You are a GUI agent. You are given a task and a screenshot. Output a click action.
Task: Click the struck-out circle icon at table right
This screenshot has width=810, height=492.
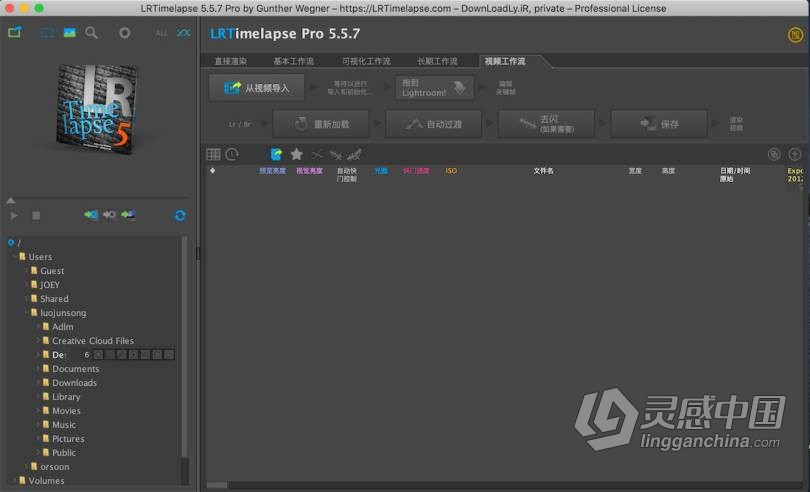coord(774,154)
